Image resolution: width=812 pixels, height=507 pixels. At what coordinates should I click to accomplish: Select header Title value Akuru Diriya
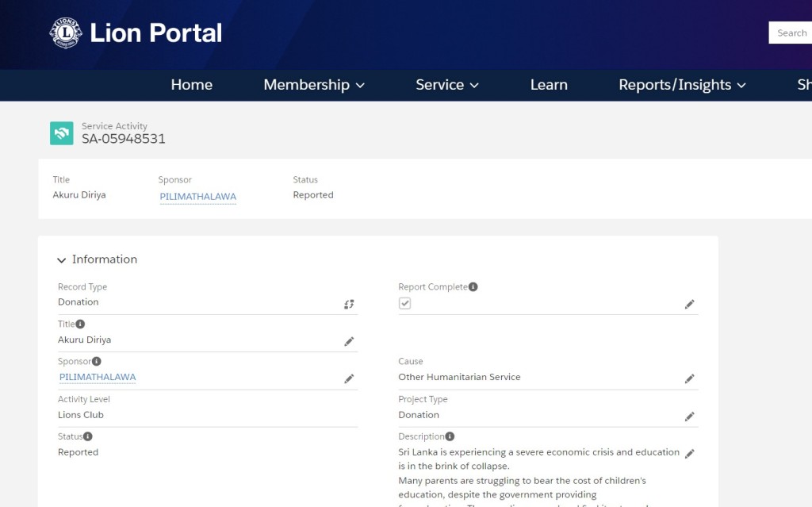(x=79, y=195)
